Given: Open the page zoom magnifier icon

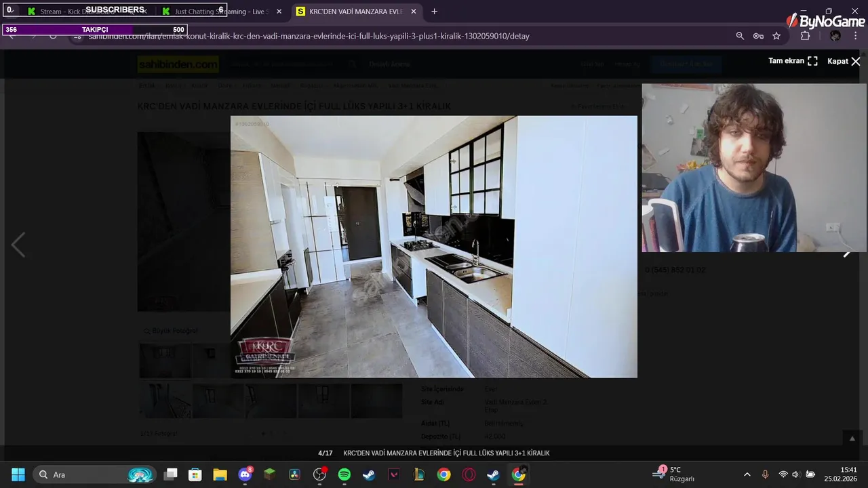Looking at the screenshot, I should click(x=740, y=36).
